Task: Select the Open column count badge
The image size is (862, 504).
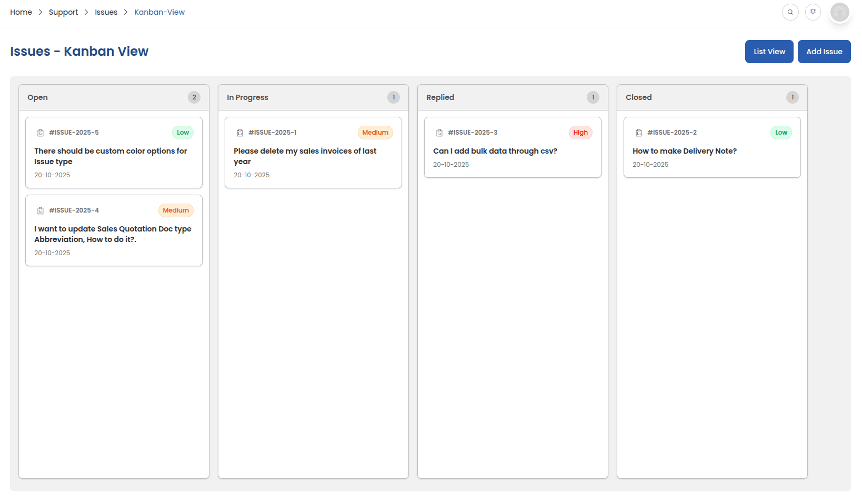Action: click(x=194, y=97)
